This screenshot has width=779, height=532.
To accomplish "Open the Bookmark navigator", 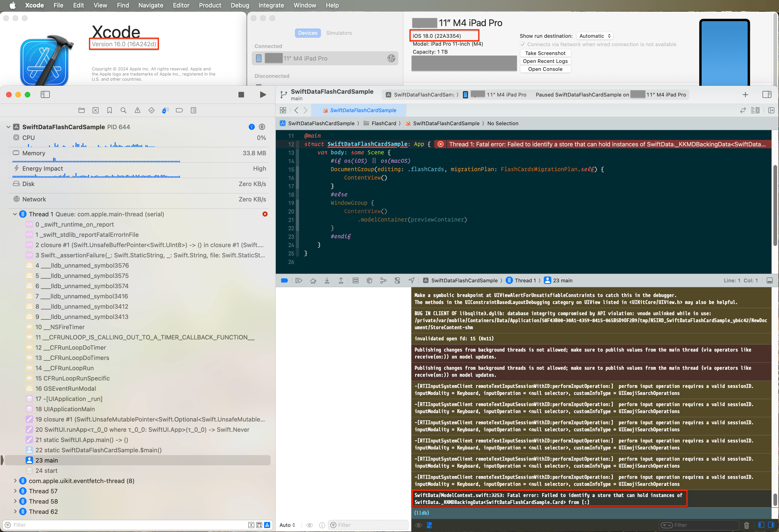I will click(110, 110).
